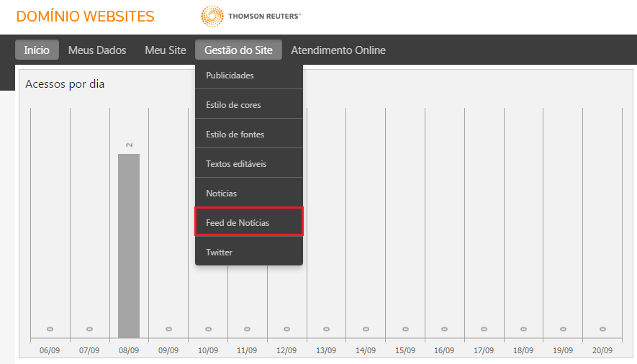Screen dimensions: 637x364
Task: Click the 20/09 date label
Action: tap(602, 350)
